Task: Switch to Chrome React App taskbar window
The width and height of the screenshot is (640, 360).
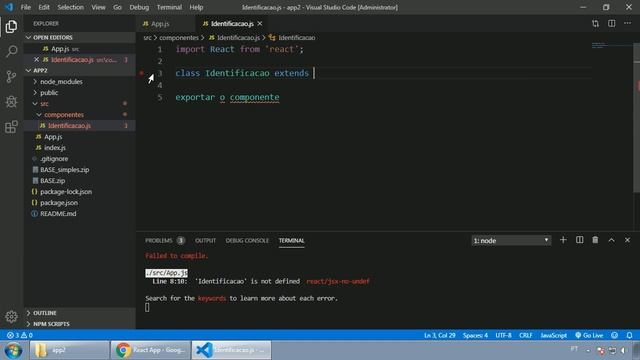Action: click(x=151, y=350)
